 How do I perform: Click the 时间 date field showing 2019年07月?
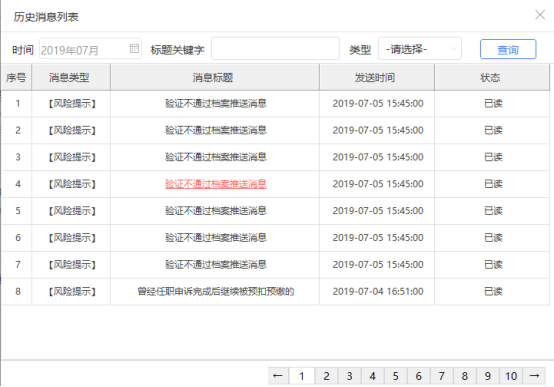click(x=90, y=49)
